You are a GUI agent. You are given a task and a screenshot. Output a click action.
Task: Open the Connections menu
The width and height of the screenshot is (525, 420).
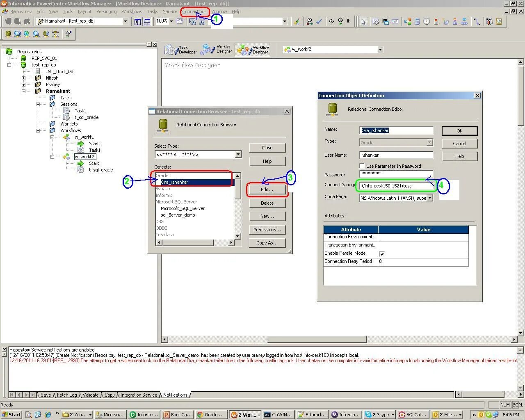(x=194, y=11)
